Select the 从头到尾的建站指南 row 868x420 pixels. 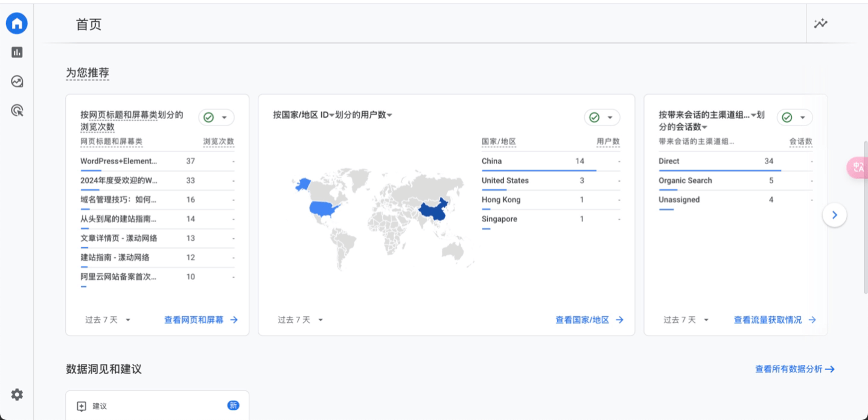pos(158,220)
